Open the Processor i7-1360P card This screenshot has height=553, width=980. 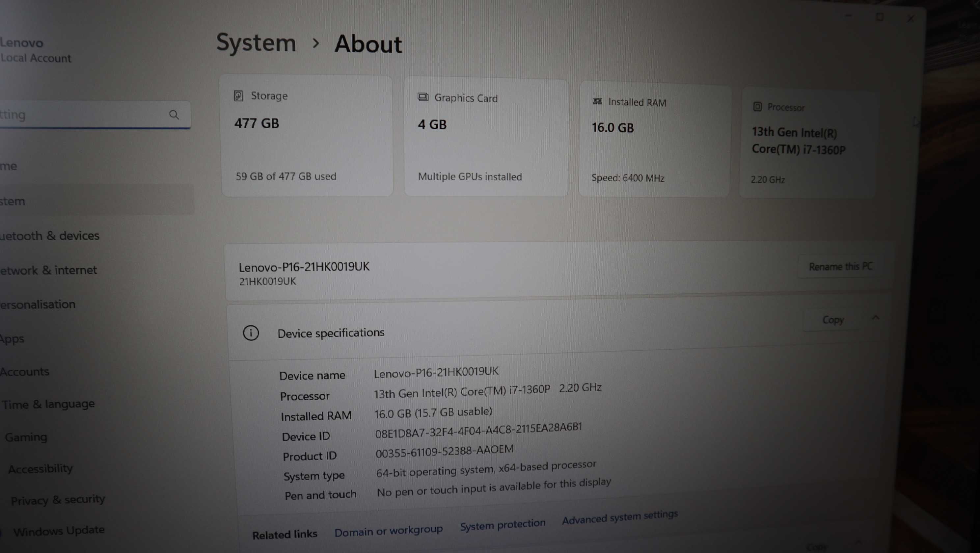(808, 143)
